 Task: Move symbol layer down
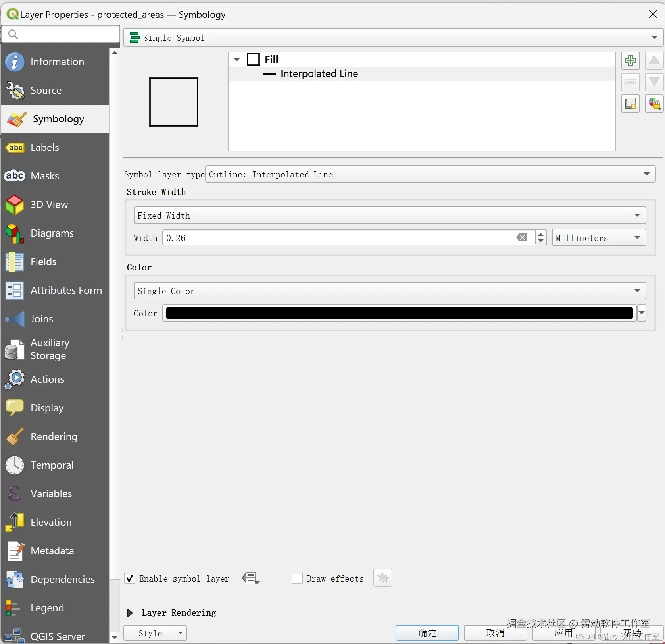654,82
